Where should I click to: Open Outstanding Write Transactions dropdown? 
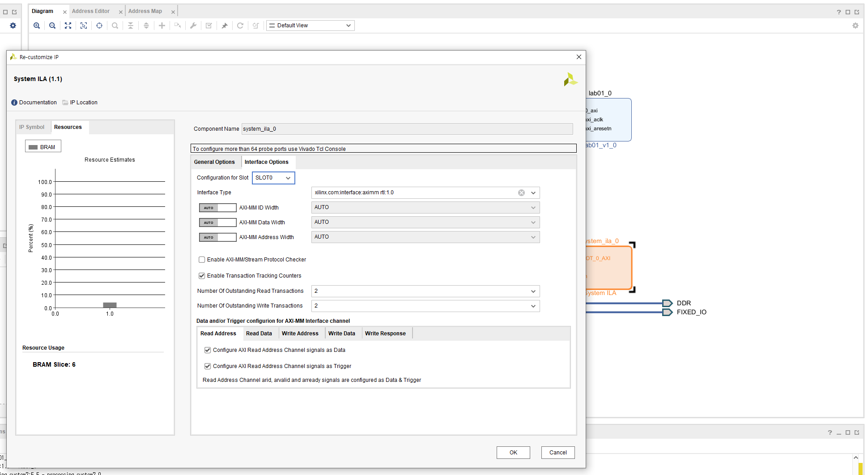(x=425, y=306)
